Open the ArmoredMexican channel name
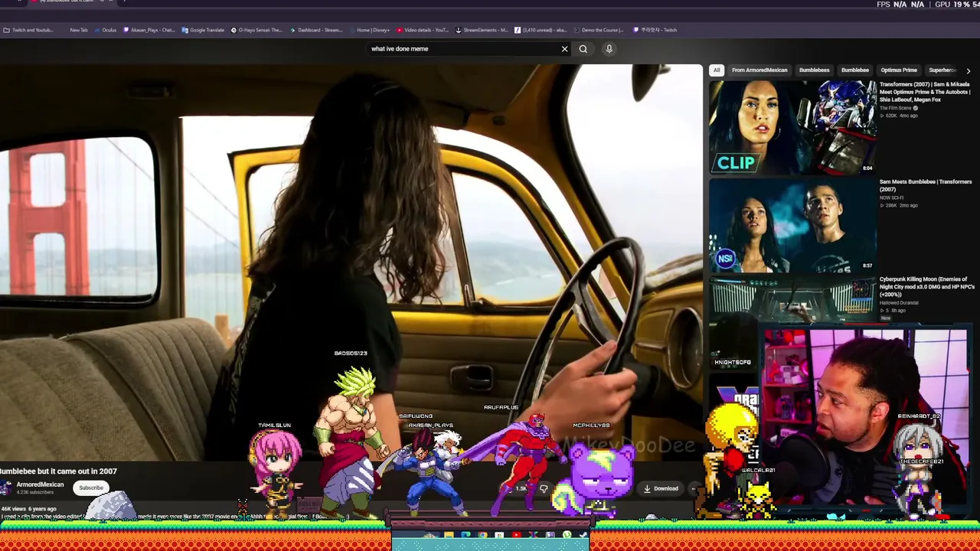Viewport: 980px width, 551px height. coord(40,484)
